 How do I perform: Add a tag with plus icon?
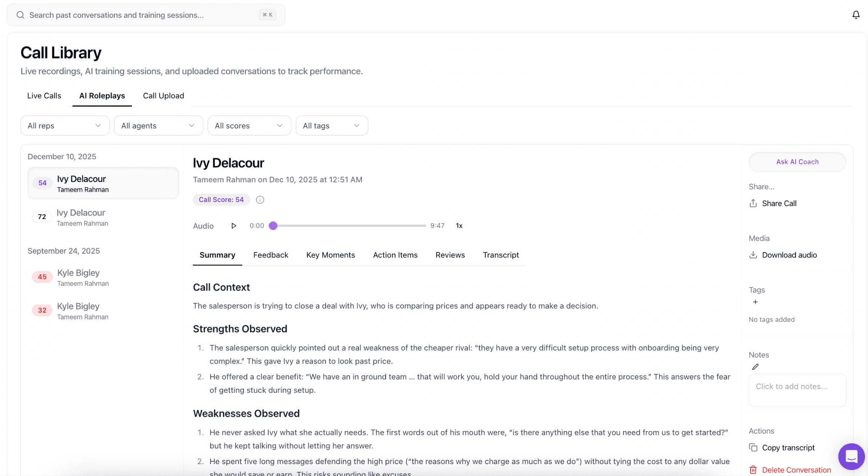point(755,302)
